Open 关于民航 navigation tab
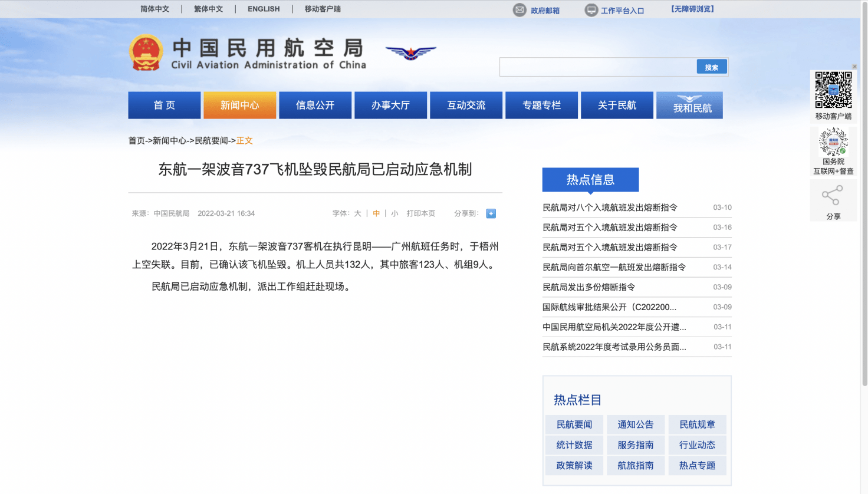Screen dimensions: 868x494 (617, 105)
